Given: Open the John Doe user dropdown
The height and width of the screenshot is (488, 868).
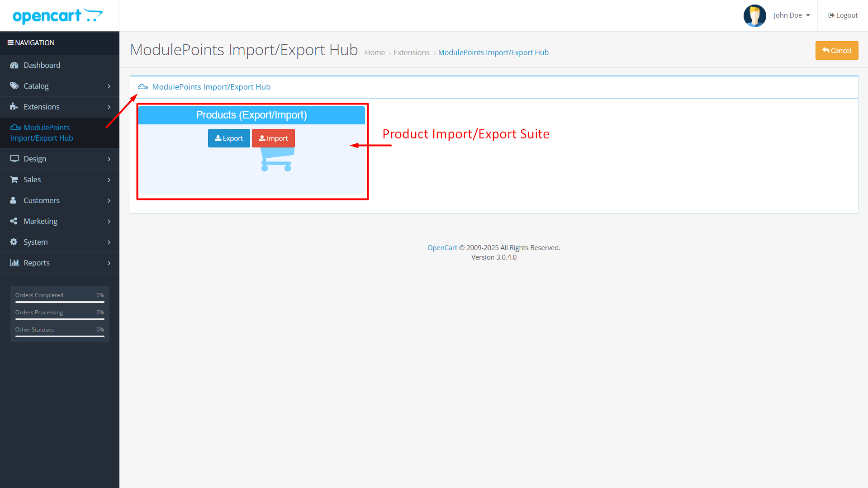Looking at the screenshot, I should tap(792, 15).
